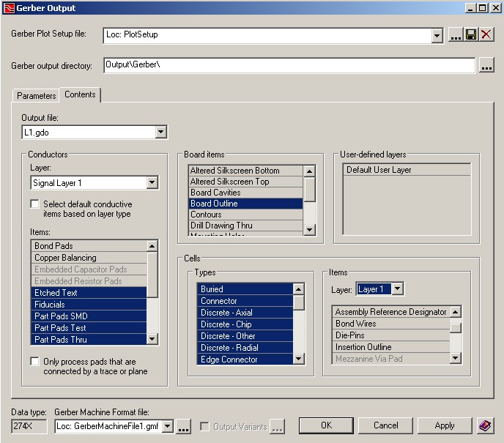Viewport: 504px width, 443px height.
Task: Click the 274X data type field
Action: [x=29, y=427]
